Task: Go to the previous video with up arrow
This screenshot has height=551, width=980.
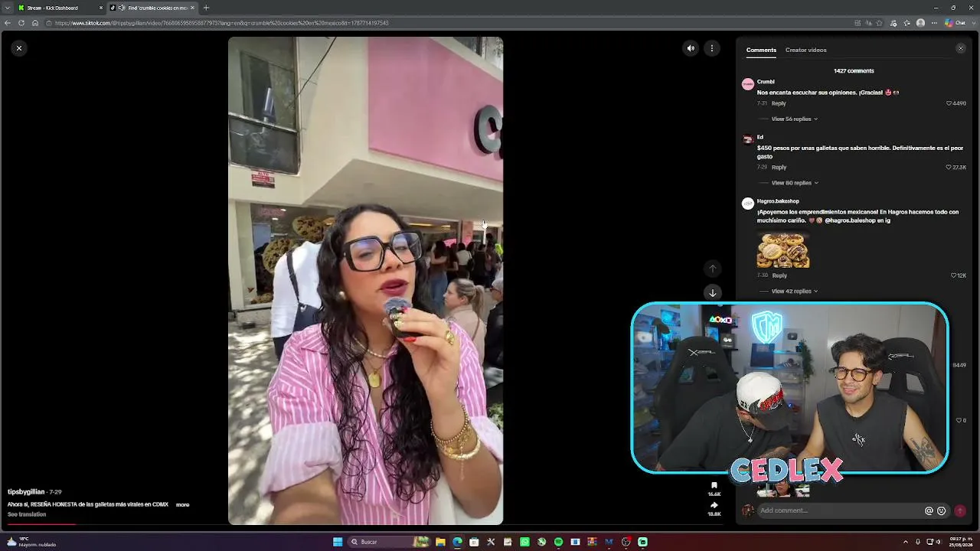Action: click(x=713, y=269)
